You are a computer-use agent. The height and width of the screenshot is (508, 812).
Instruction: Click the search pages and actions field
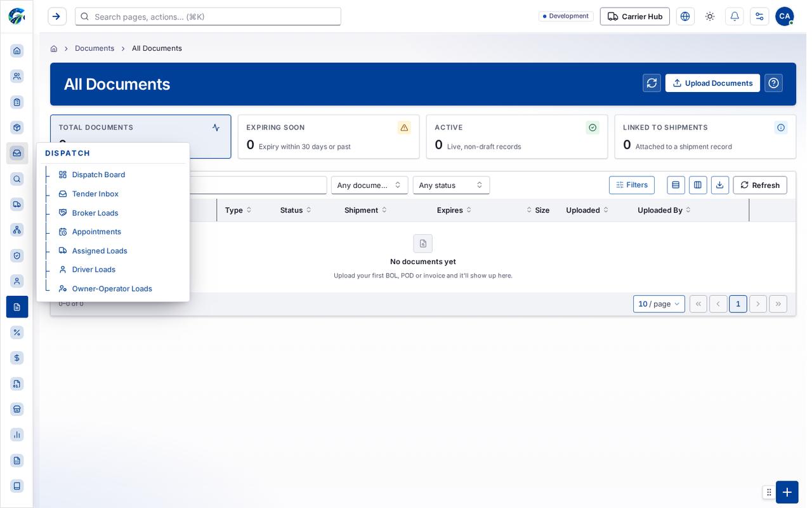coord(208,17)
